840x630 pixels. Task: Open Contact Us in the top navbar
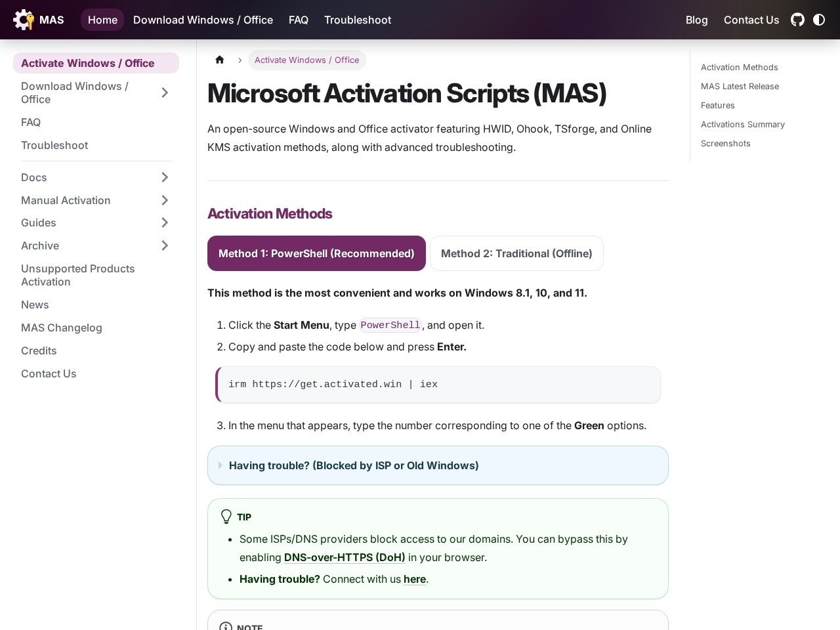(x=751, y=20)
